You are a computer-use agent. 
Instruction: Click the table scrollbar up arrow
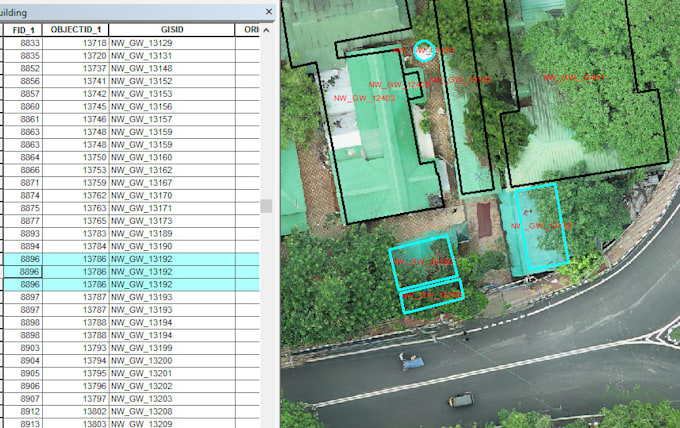(x=266, y=30)
